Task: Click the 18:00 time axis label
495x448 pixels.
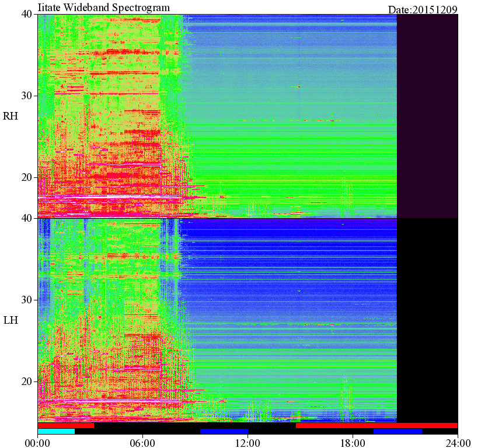Action: (353, 443)
